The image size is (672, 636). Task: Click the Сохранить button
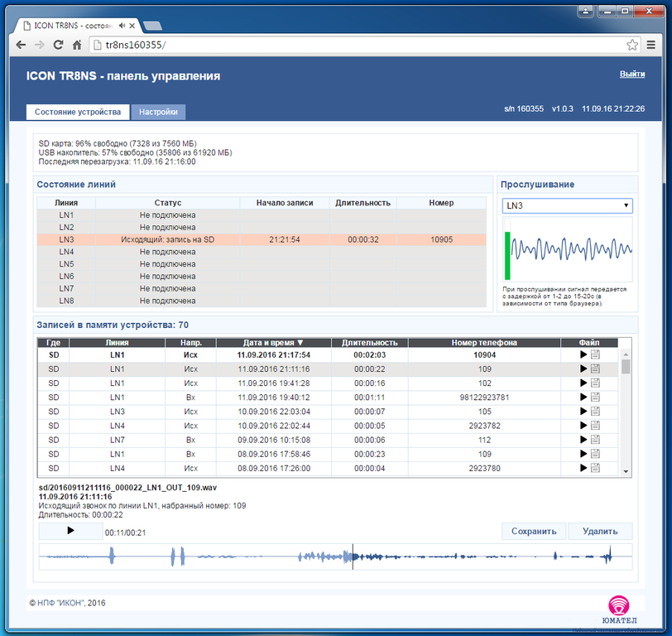pos(534,531)
